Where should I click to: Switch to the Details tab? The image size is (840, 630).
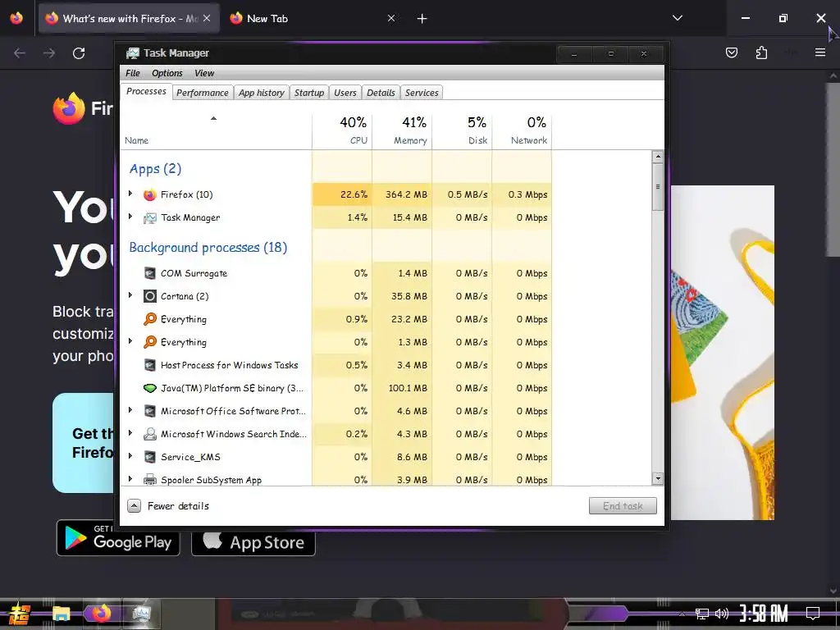[x=381, y=93]
